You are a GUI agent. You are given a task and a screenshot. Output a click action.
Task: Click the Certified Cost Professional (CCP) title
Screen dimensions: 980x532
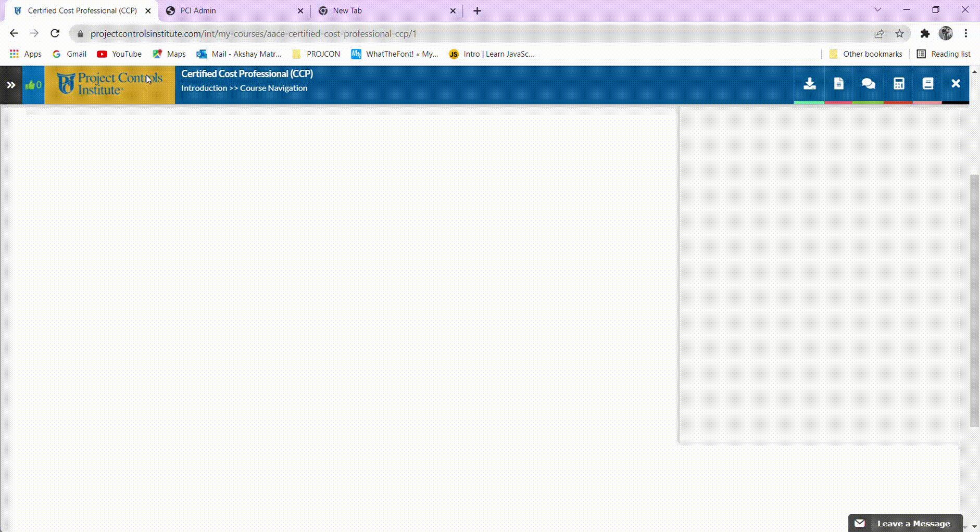point(247,74)
